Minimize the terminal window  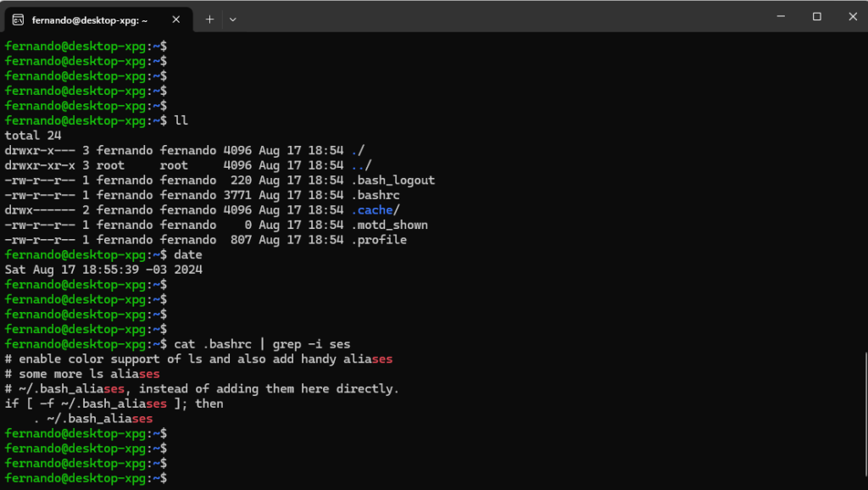pyautogui.click(x=781, y=17)
